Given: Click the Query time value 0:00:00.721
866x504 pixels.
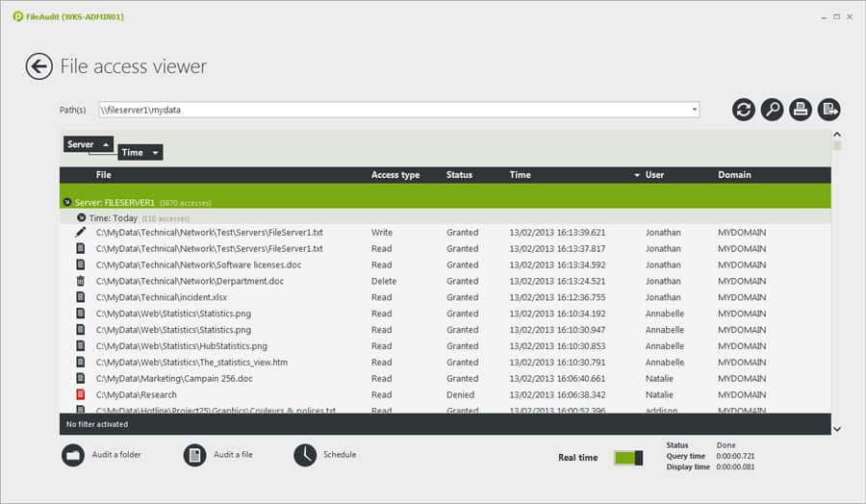Looking at the screenshot, I should click(x=735, y=456).
